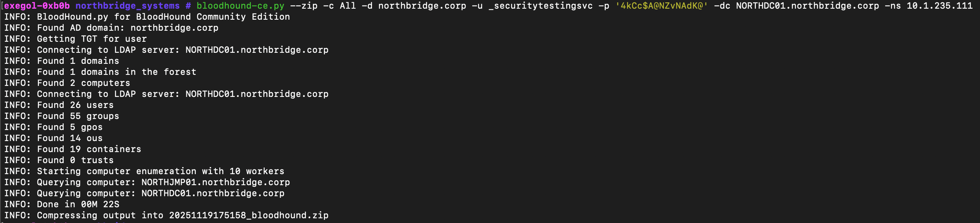Click the "Found 55 groups" line

tap(62, 116)
